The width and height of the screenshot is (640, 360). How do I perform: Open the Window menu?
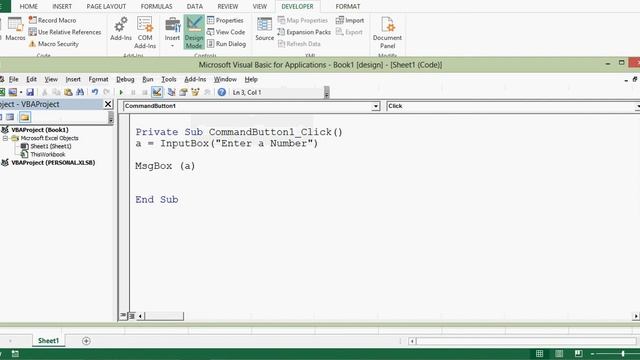[x=225, y=79]
